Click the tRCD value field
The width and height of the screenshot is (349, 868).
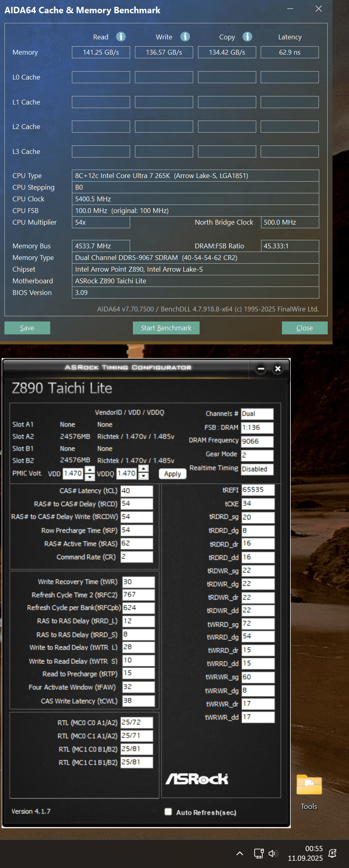click(137, 504)
